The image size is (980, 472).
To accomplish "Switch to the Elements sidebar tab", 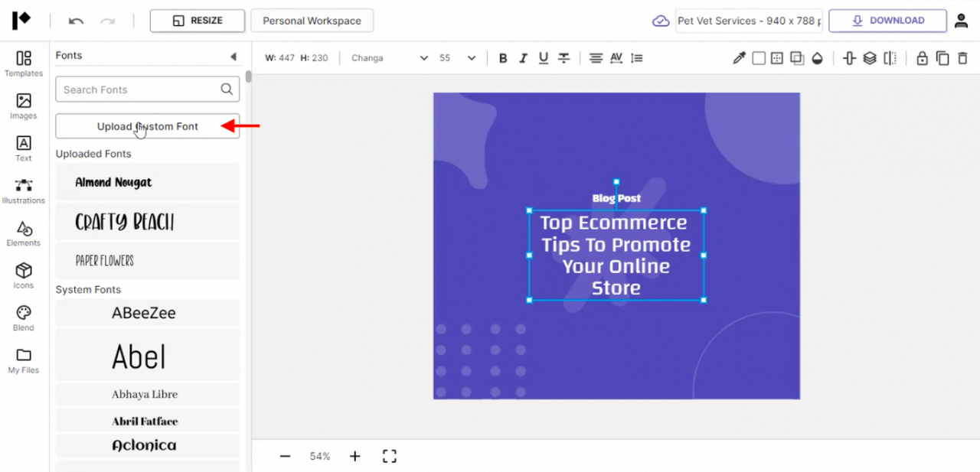I will pos(24,233).
